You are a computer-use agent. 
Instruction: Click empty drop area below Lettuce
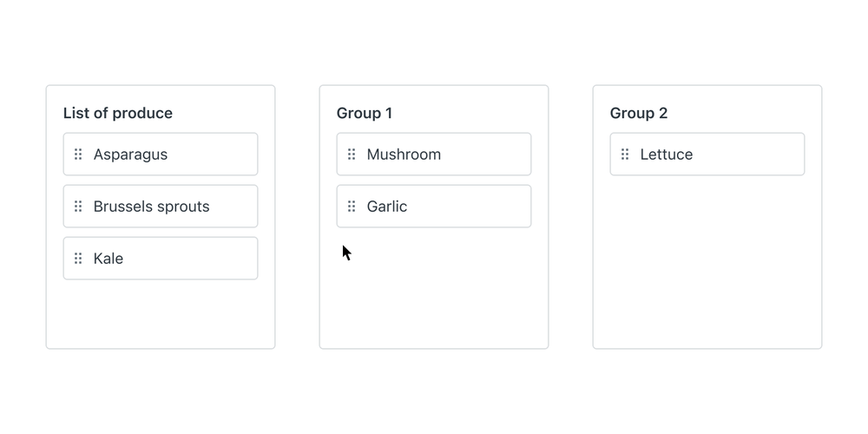point(707,260)
